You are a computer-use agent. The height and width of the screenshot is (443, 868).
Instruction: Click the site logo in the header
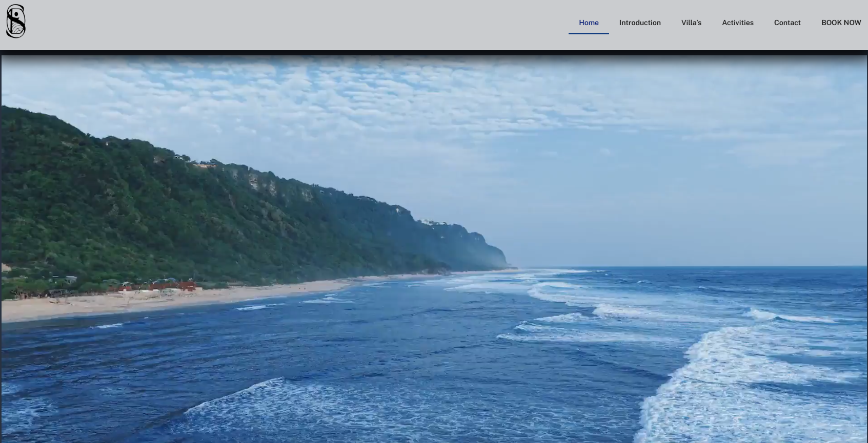pyautogui.click(x=16, y=21)
